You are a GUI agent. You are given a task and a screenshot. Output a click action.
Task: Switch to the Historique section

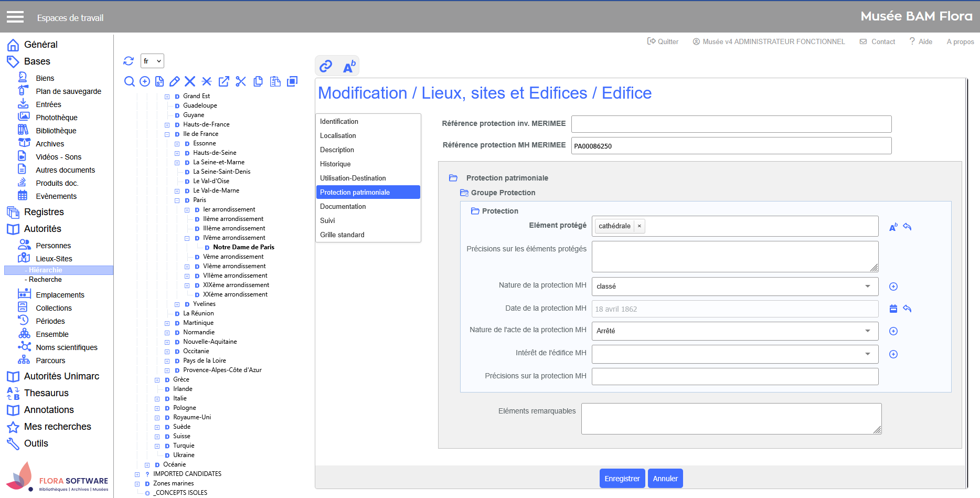coord(335,164)
